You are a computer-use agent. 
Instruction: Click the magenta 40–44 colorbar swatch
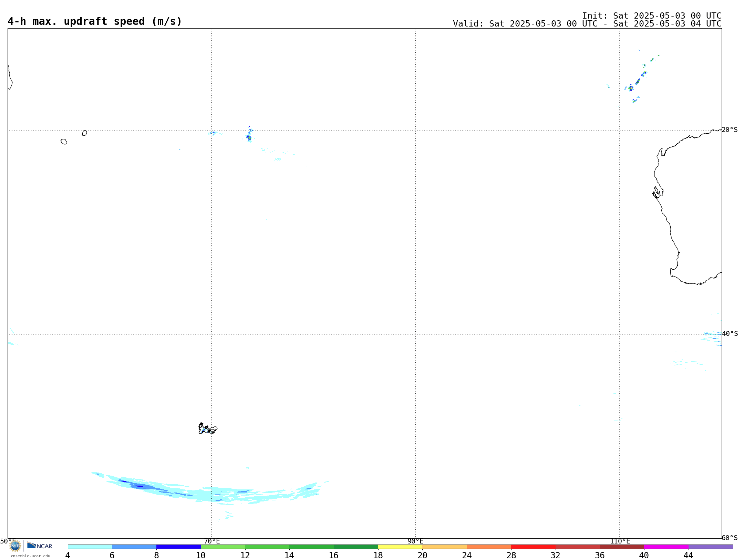coord(666,547)
